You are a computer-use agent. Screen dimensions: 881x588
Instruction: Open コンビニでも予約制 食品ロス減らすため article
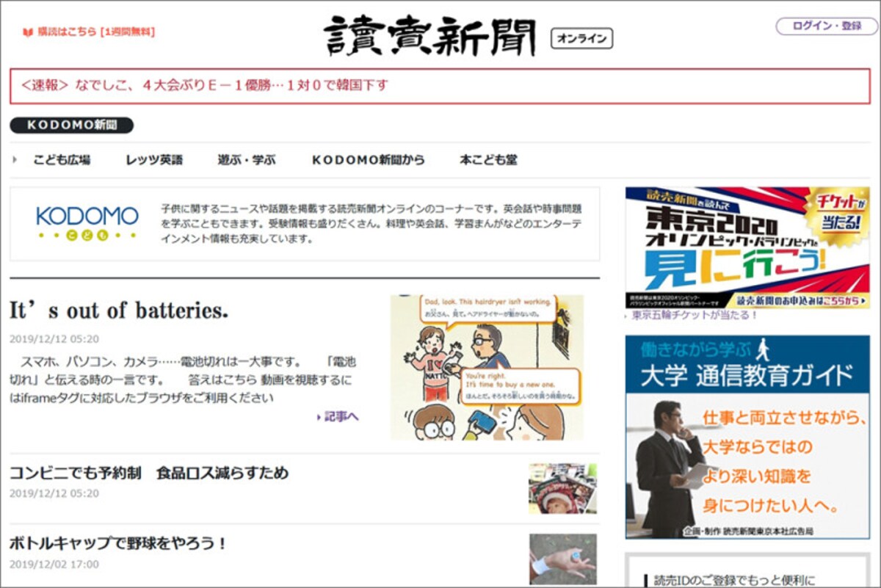[149, 473]
